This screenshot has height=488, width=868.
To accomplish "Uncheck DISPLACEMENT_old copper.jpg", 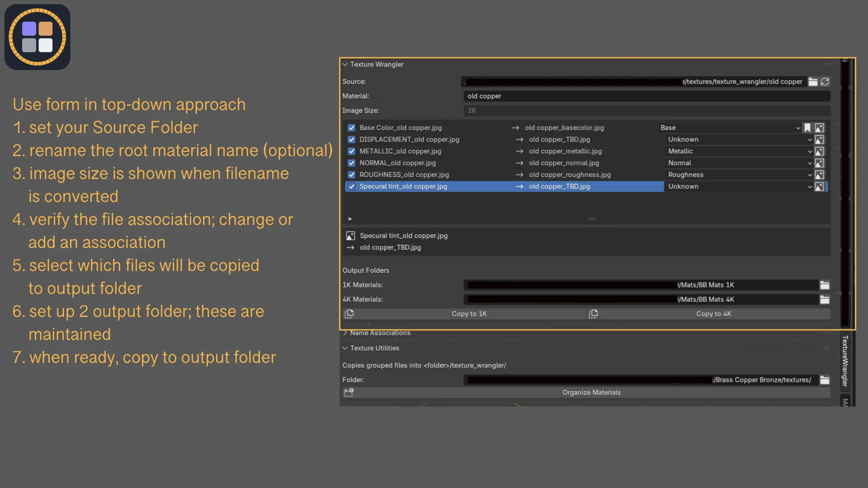I will tap(352, 140).
